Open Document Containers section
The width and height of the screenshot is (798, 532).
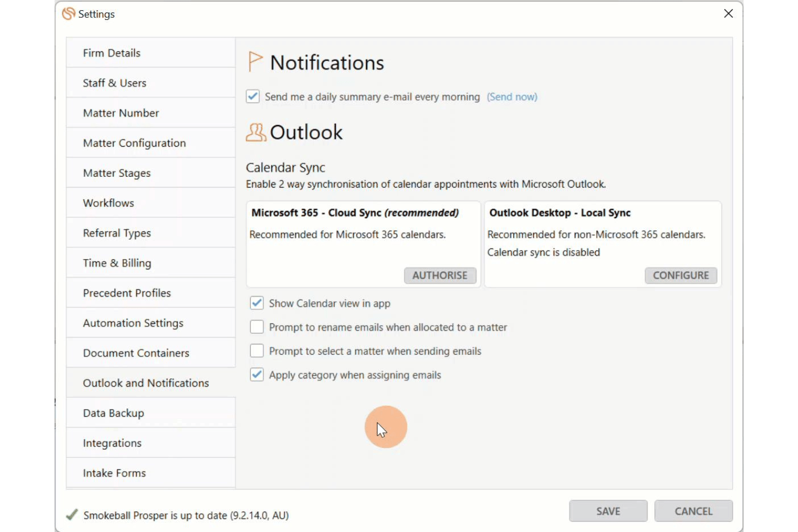pyautogui.click(x=151, y=353)
